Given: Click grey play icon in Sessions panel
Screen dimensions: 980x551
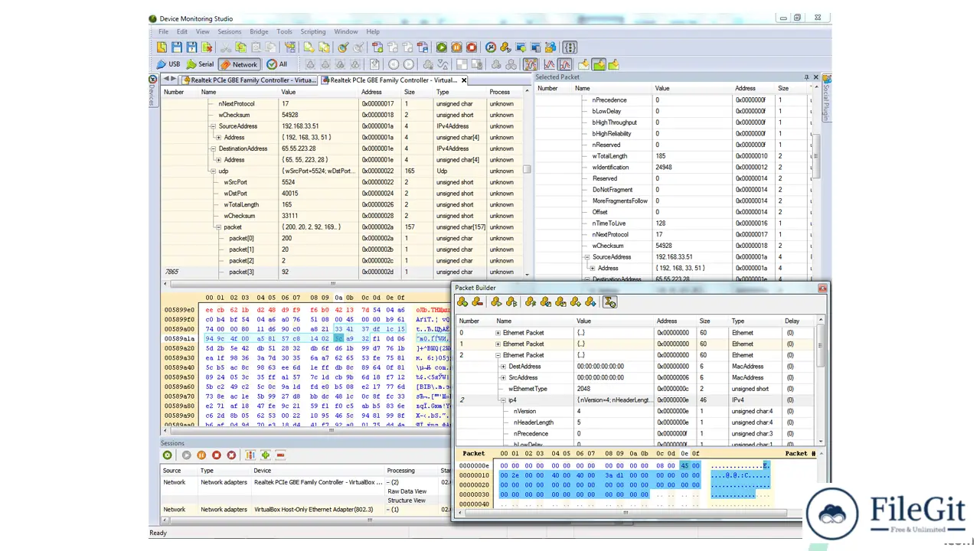Looking at the screenshot, I should click(186, 455).
